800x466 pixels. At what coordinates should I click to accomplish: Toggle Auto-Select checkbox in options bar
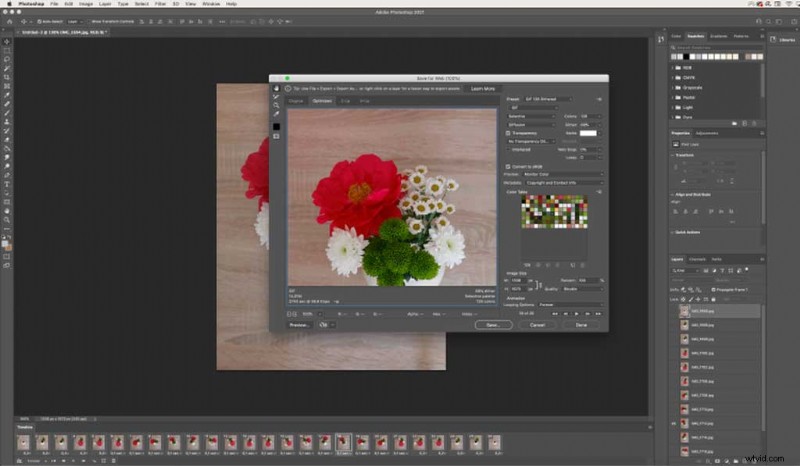click(39, 22)
